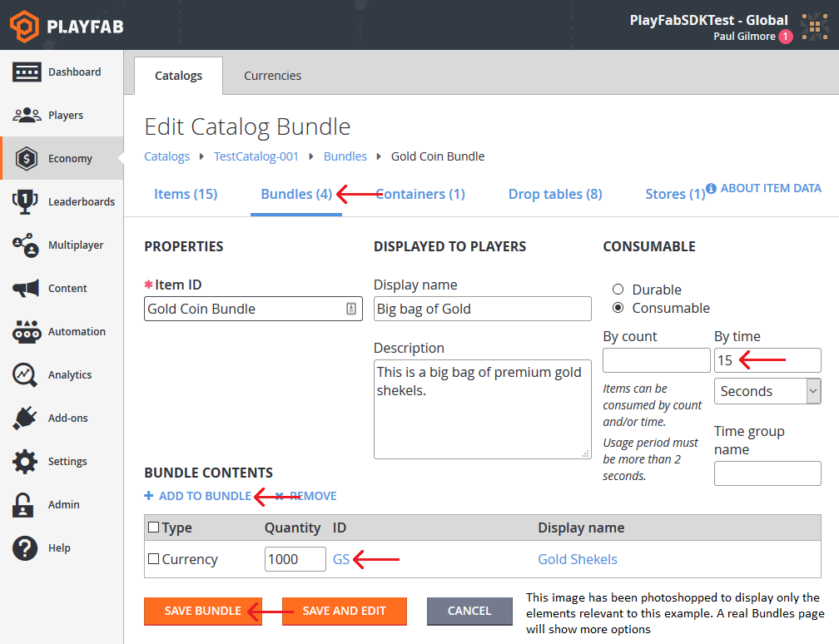Click the Save Bundle button
This screenshot has height=644, width=839.
click(x=203, y=611)
